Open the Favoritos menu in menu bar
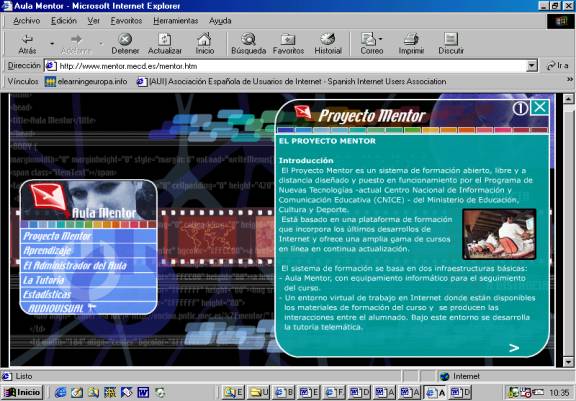The image size is (576, 401). click(x=126, y=21)
